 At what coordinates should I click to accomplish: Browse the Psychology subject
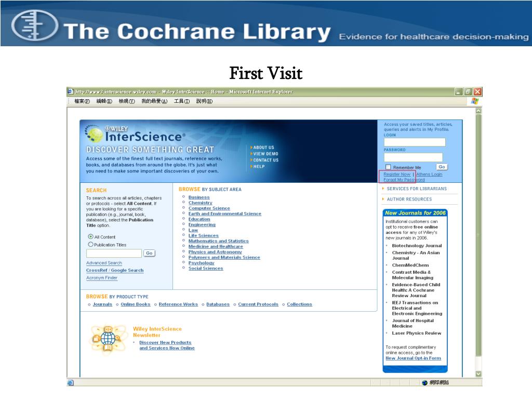(202, 263)
